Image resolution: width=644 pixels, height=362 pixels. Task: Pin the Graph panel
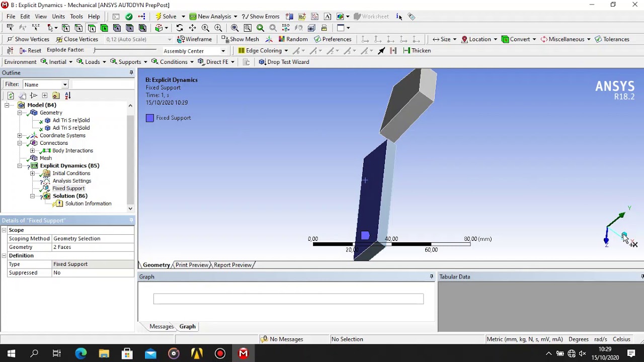coord(431,277)
